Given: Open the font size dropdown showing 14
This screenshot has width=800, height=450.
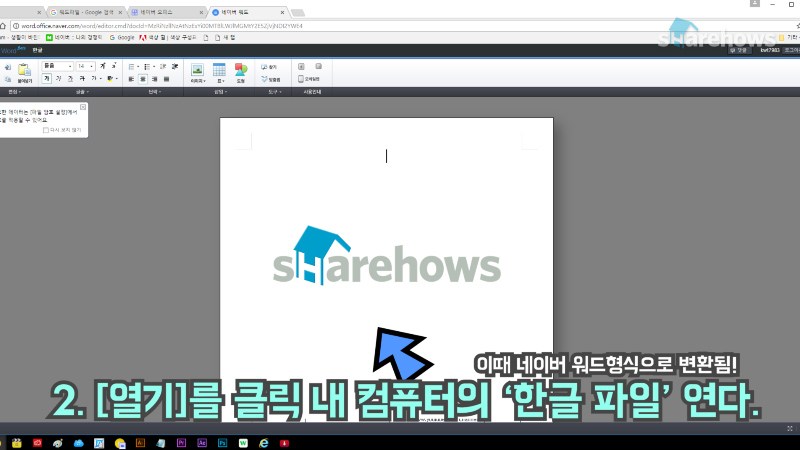Looking at the screenshot, I should tap(85, 66).
